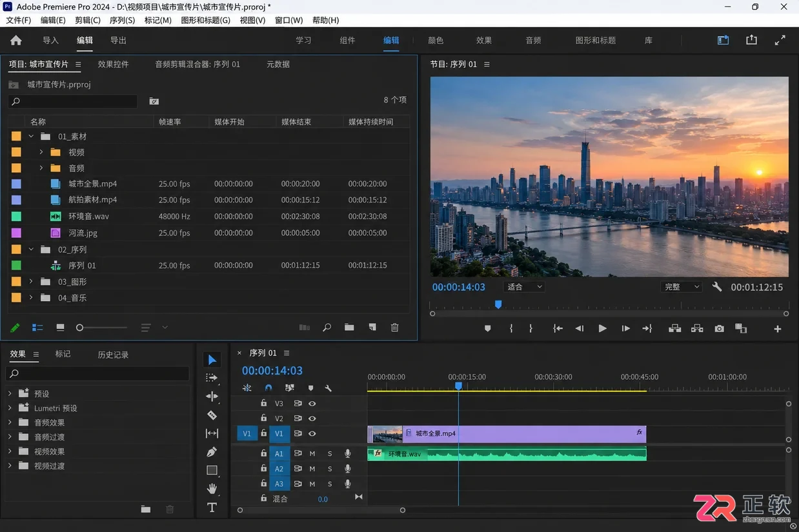
Task: Collapse the 01_素材 bin
Action: coord(31,136)
